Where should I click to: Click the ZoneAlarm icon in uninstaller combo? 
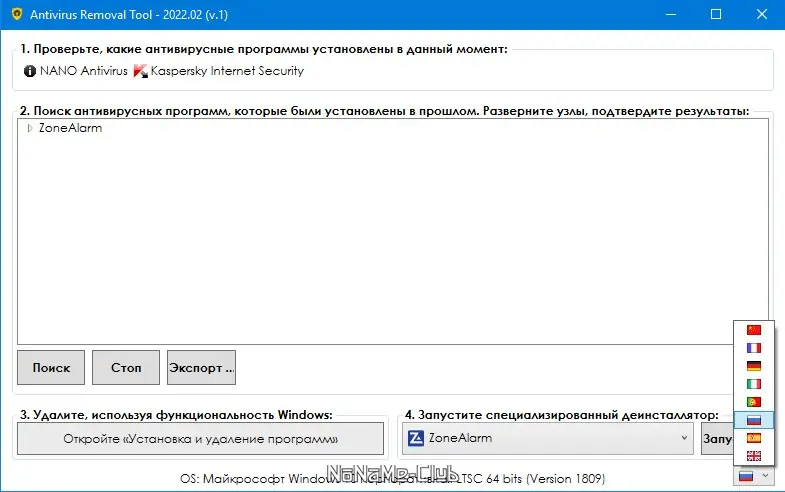tap(416, 438)
